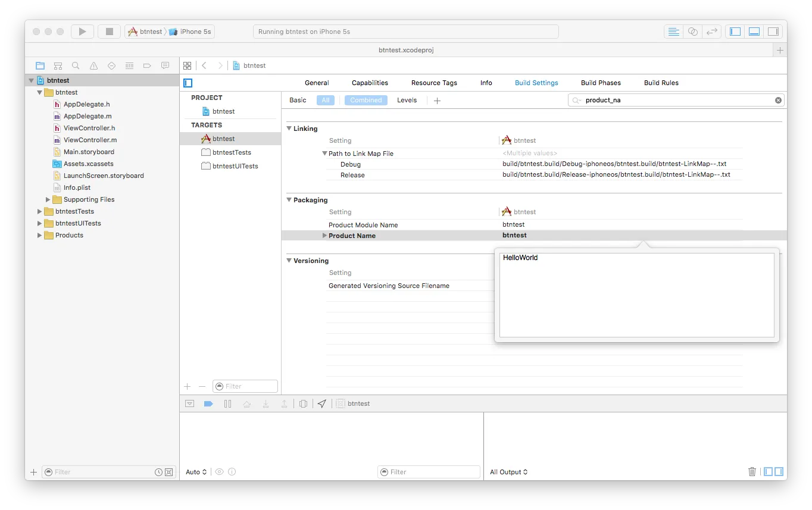Show related items grid menu
Viewport: 812px width, 510px height.
188,65
